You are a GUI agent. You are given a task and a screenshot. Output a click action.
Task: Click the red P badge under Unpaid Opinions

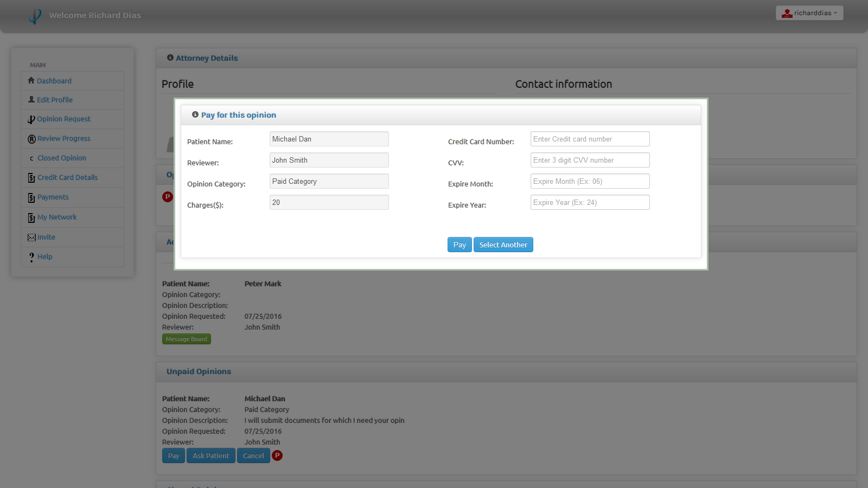click(x=277, y=455)
